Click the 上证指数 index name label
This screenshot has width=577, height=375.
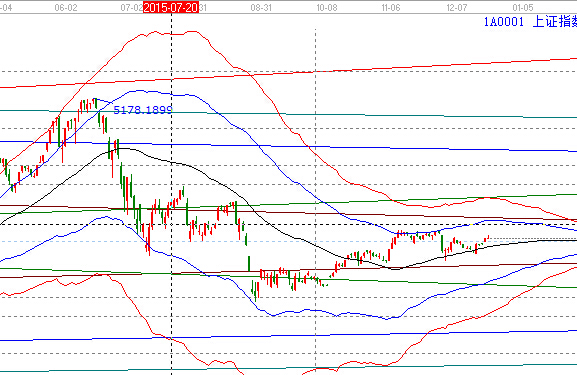(555, 22)
